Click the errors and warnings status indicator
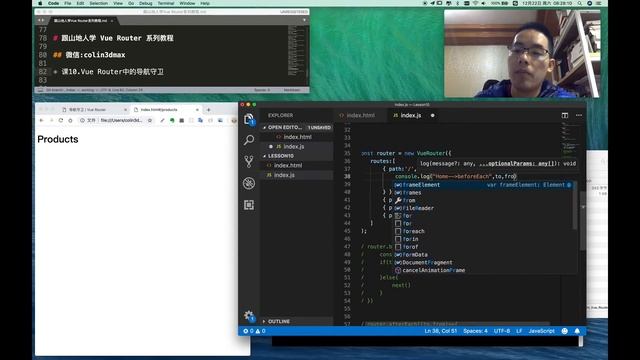 254,331
